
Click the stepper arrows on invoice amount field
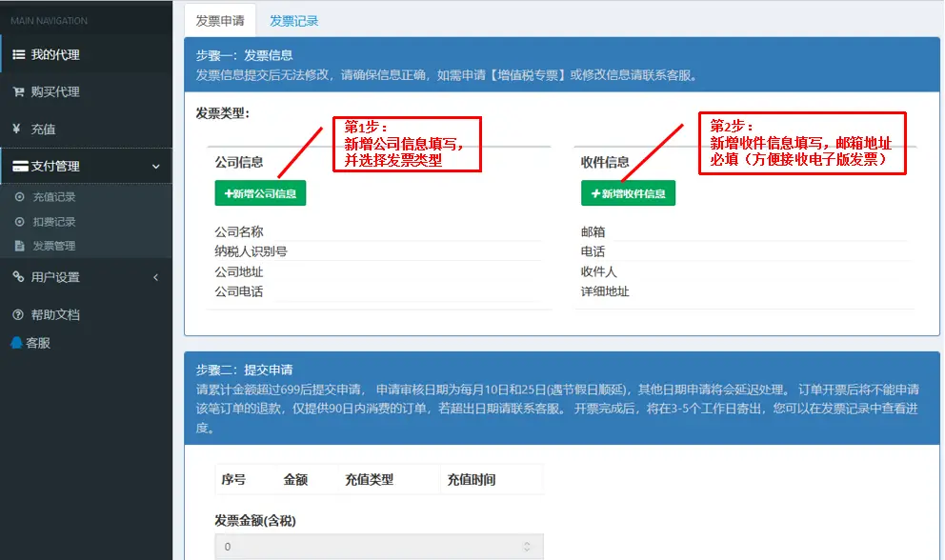pos(528,547)
